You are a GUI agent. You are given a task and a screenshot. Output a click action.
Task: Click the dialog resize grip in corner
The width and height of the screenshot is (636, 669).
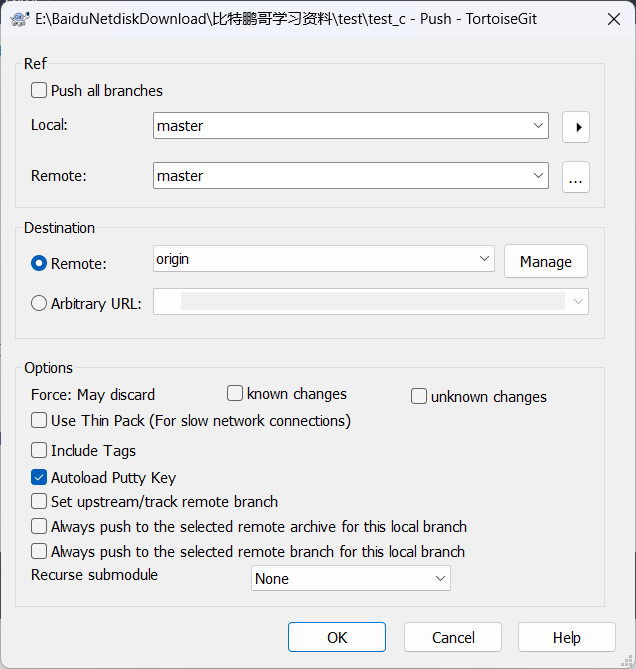point(626,660)
